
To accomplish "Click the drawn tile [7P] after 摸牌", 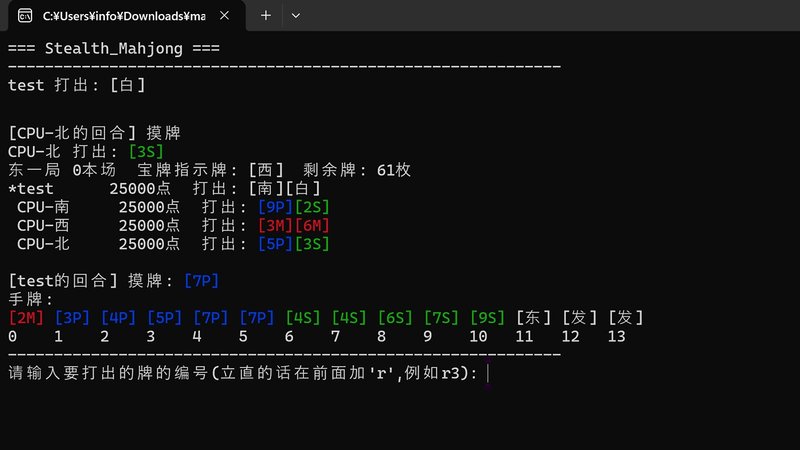I will point(202,281).
